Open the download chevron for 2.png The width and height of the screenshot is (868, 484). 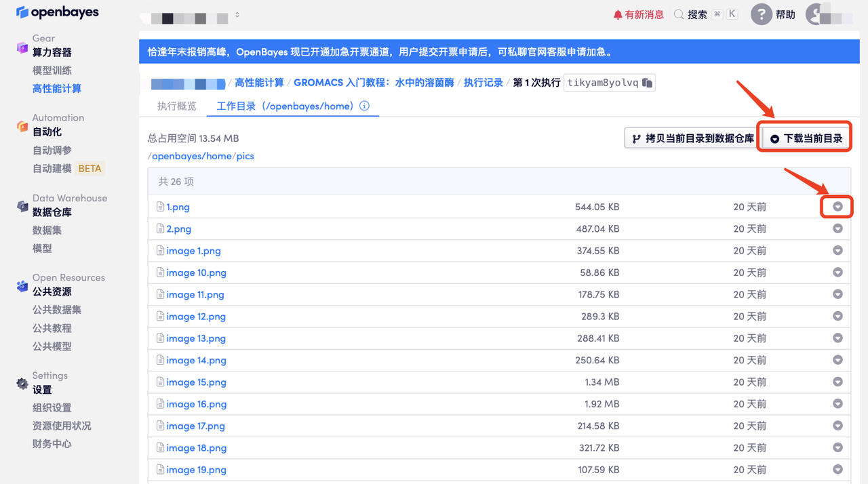pyautogui.click(x=837, y=228)
